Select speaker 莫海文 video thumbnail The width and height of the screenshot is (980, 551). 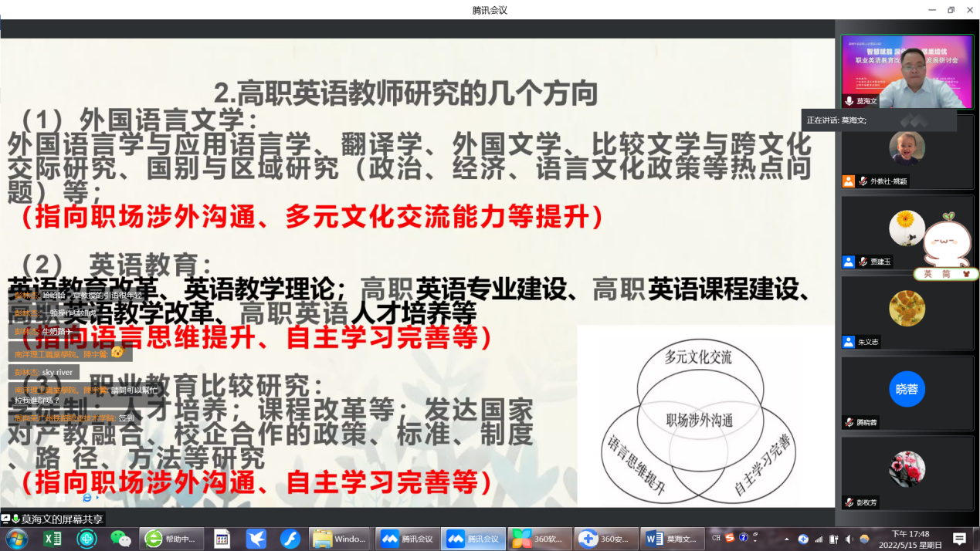(907, 71)
